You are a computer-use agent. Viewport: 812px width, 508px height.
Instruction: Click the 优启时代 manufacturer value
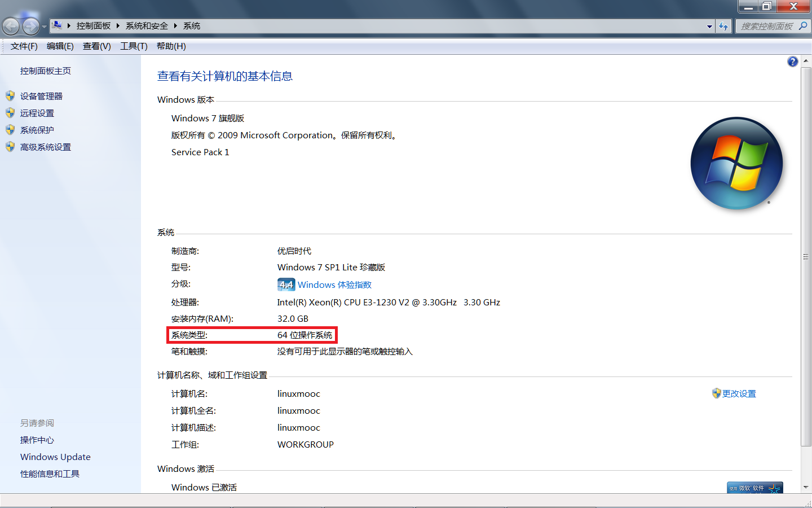[294, 251]
